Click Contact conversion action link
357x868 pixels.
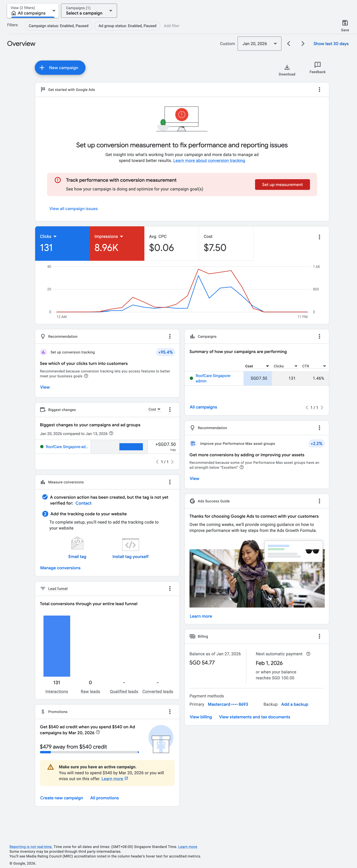(x=83, y=503)
